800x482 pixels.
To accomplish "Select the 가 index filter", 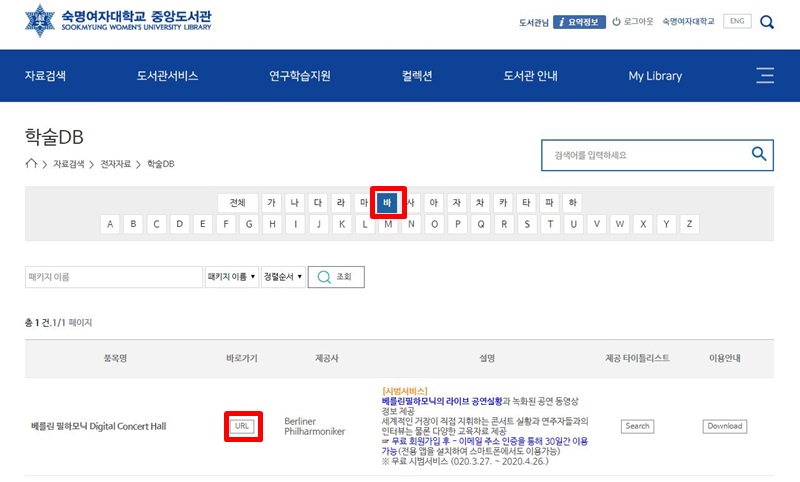I will 271,203.
